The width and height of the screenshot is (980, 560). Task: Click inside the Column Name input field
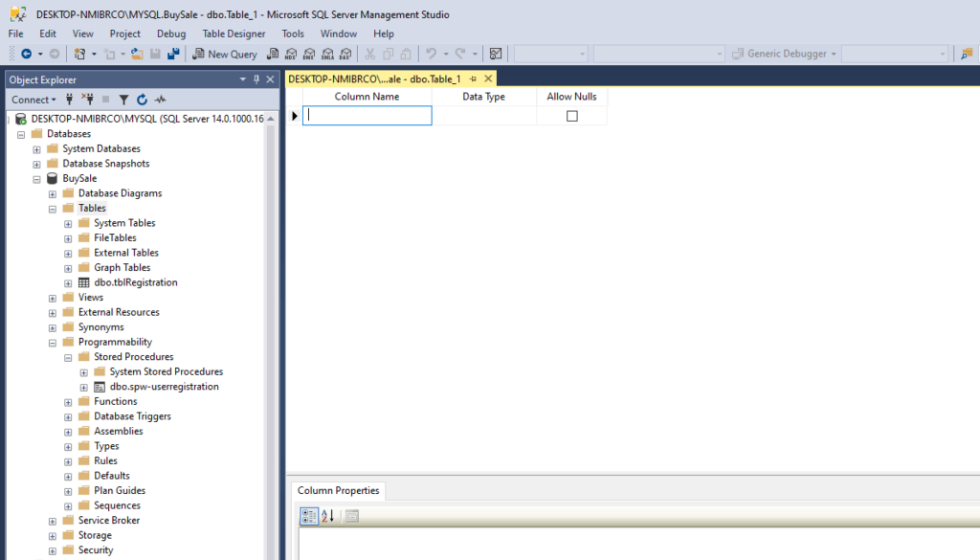(x=367, y=114)
